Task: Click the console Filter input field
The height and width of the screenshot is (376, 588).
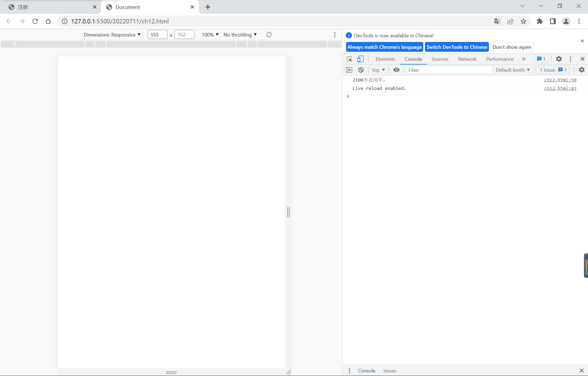Action: 449,70
